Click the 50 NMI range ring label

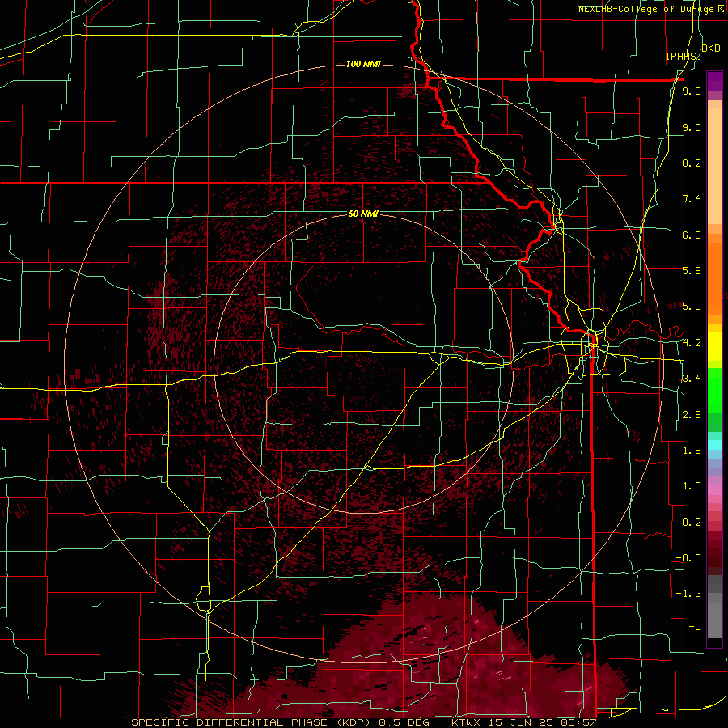[363, 214]
